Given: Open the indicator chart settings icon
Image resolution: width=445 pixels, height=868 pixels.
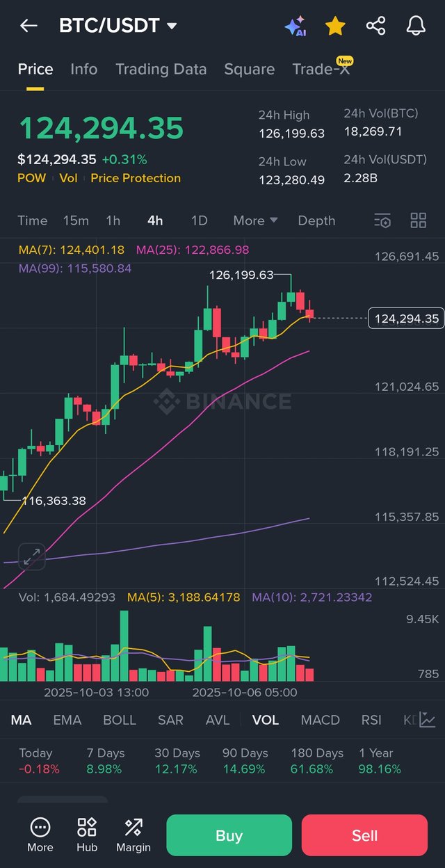Looking at the screenshot, I should pyautogui.click(x=428, y=720).
